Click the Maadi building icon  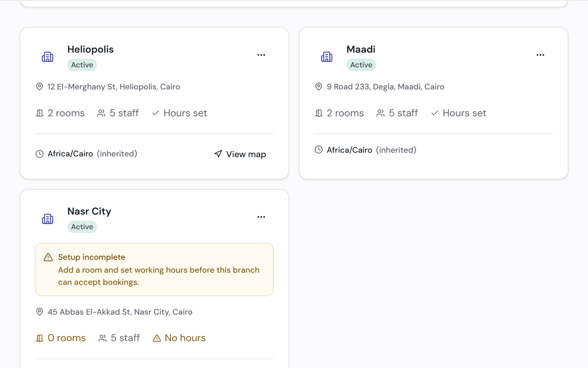click(327, 57)
